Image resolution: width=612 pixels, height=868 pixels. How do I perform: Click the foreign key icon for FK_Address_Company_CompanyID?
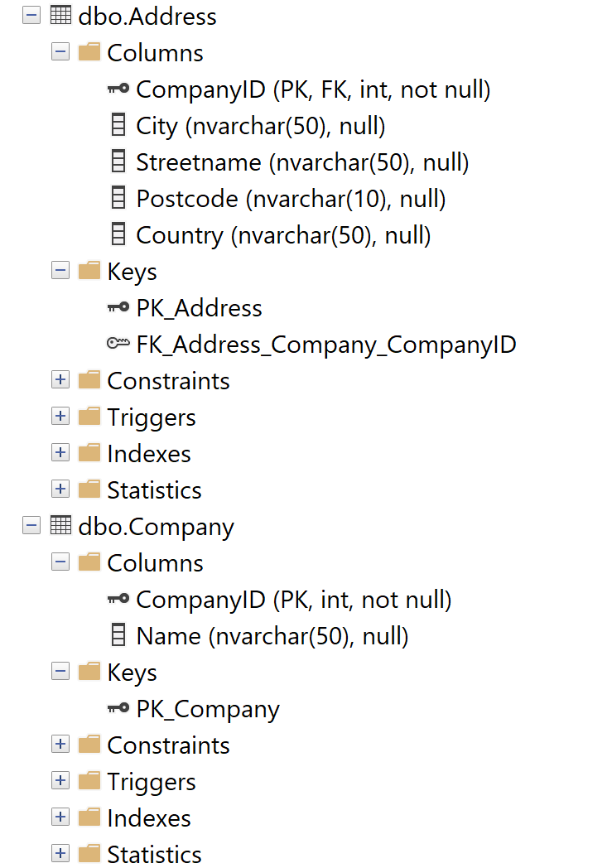click(x=118, y=345)
